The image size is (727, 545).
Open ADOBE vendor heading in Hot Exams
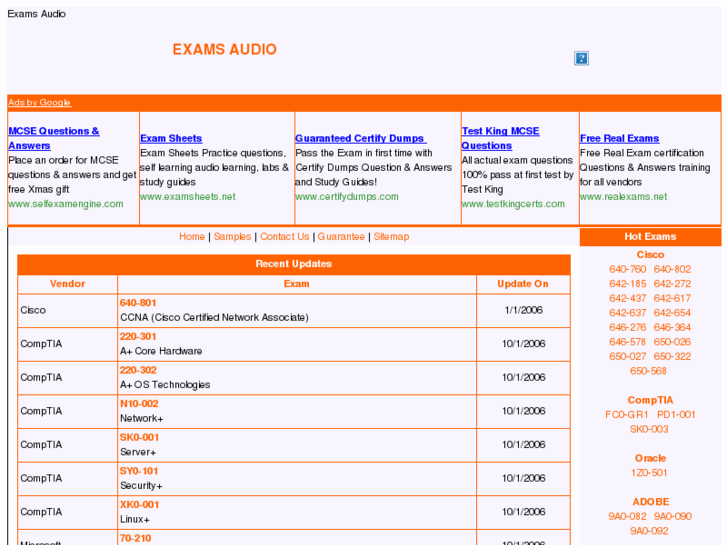pyautogui.click(x=651, y=502)
